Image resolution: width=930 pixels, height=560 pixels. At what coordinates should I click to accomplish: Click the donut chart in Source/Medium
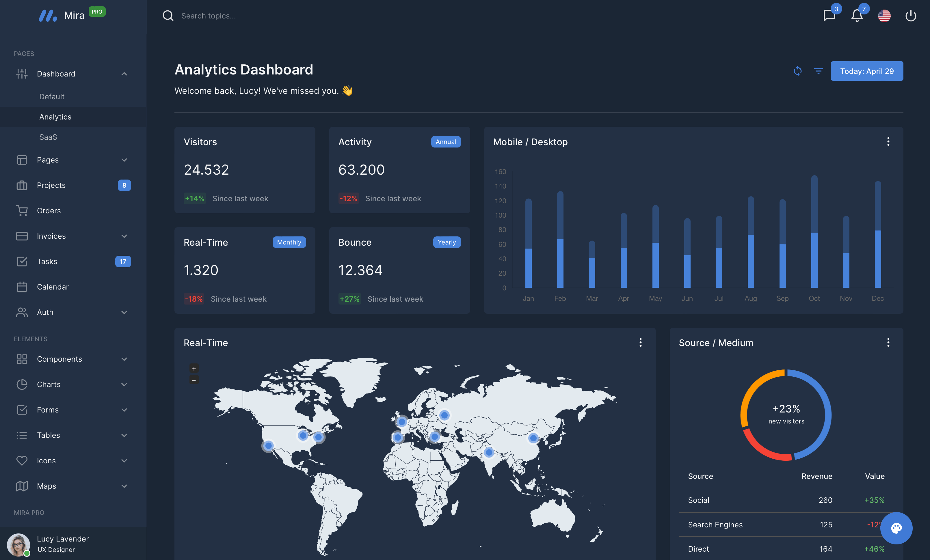point(786,413)
